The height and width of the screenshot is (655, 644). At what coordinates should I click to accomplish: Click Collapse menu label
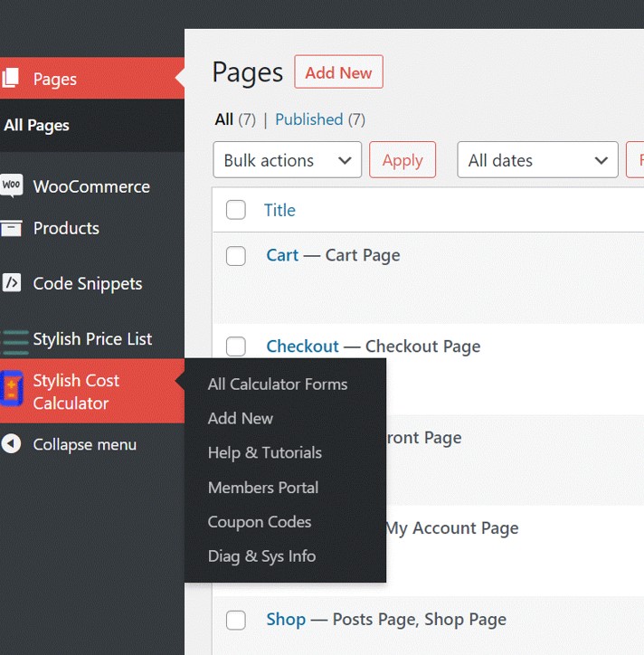pyautogui.click(x=85, y=444)
